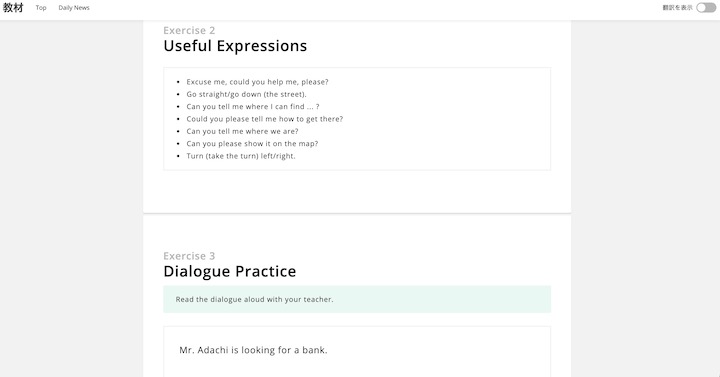Click the bullet before 'Excuse me' phrase
The width and height of the screenshot is (720, 377).
pos(178,82)
